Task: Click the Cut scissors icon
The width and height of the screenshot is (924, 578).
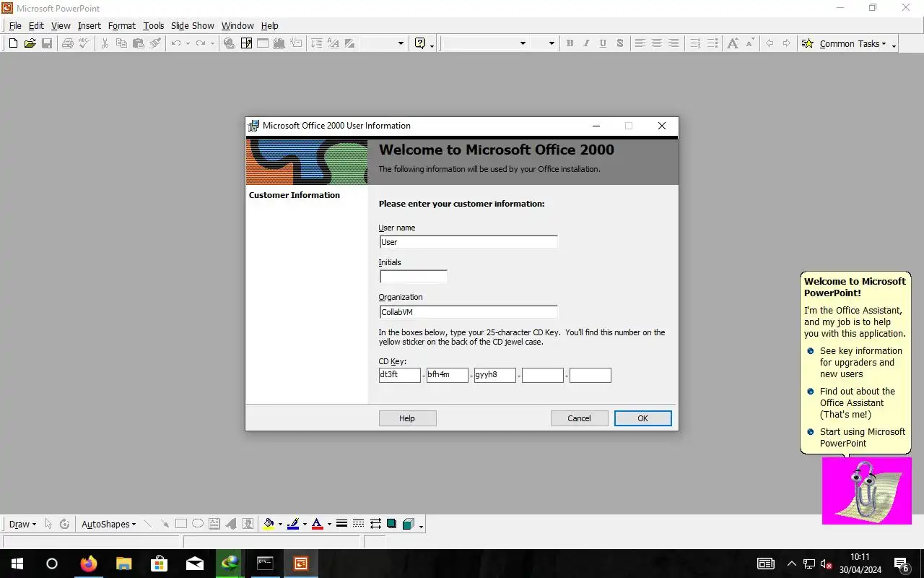Action: (x=105, y=43)
